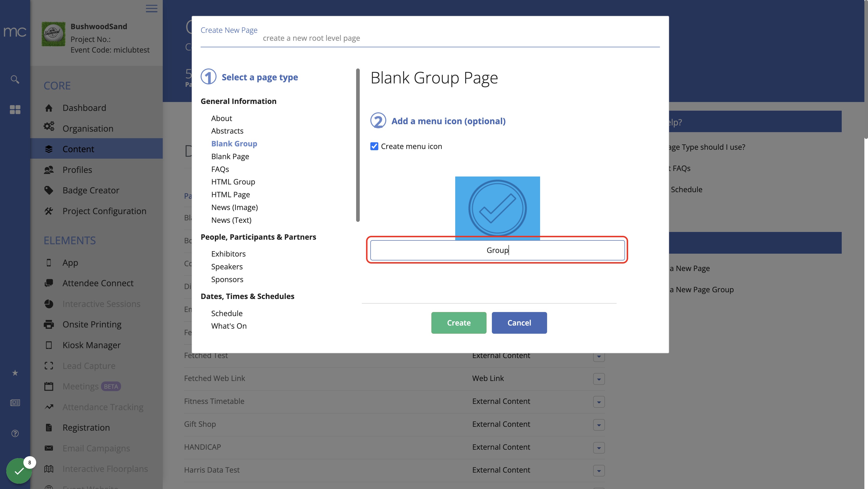Viewport: 868px width, 489px height.
Task: Open the news feed icon in left rail
Action: [15, 403]
